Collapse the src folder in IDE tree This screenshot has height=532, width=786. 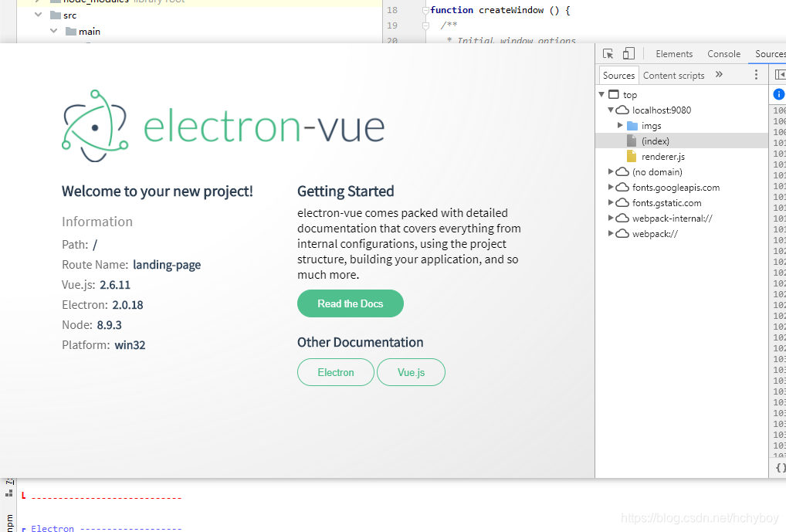38,15
